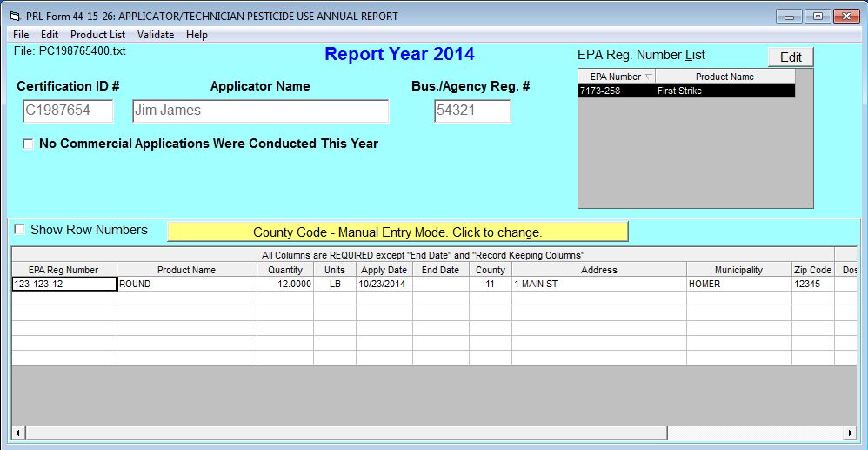Open the Help menu
868x450 pixels.
pyautogui.click(x=197, y=35)
